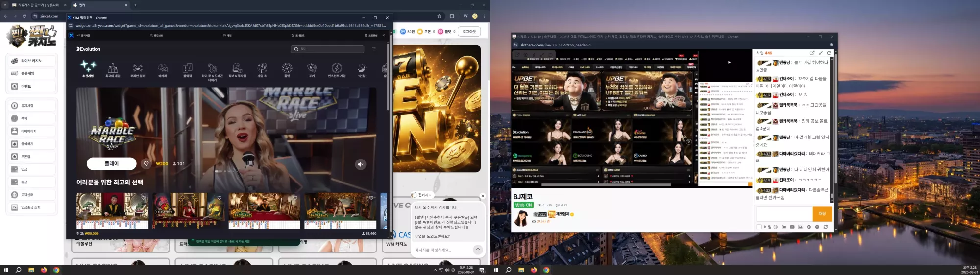Viewport: 980px width, 275px height.
Task: Open the 블랙잭 cards category
Action: click(x=187, y=70)
